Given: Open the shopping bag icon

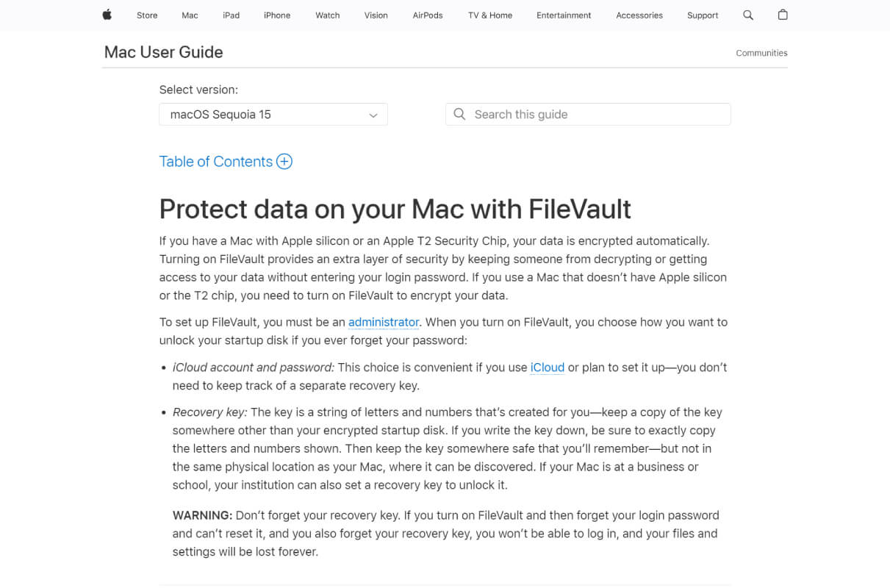Looking at the screenshot, I should click(x=783, y=15).
